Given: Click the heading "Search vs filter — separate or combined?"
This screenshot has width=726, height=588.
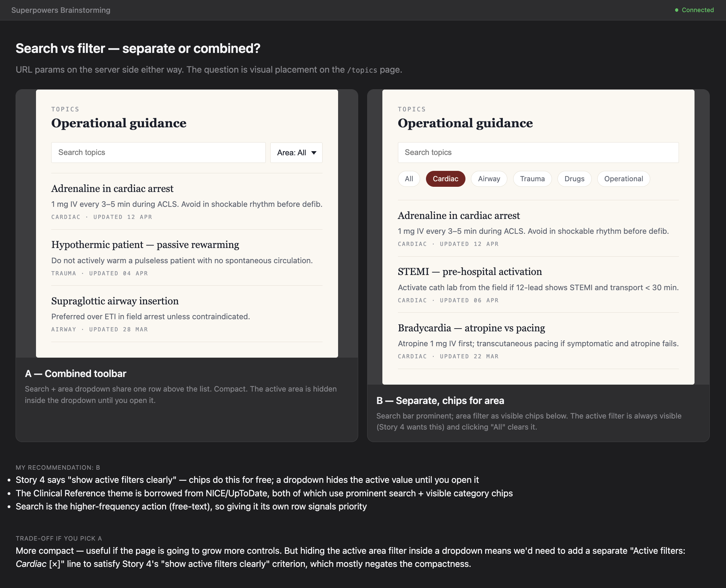Looking at the screenshot, I should tap(138, 48).
